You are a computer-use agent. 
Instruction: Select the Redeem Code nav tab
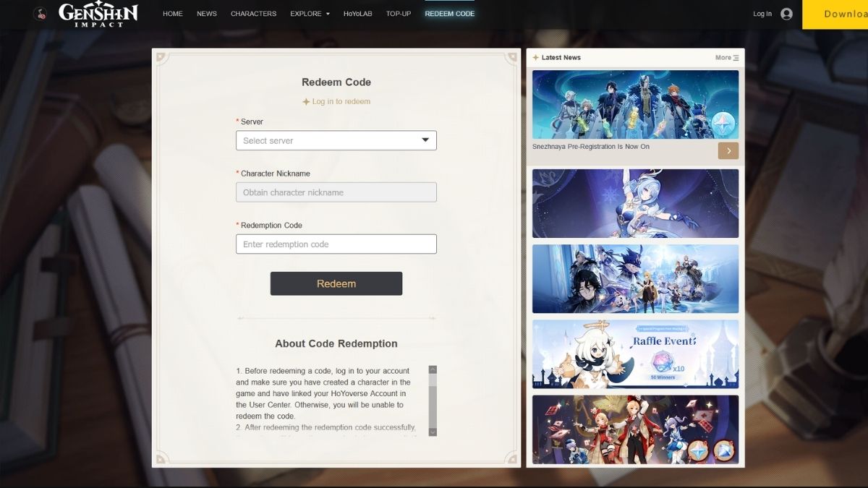[450, 14]
